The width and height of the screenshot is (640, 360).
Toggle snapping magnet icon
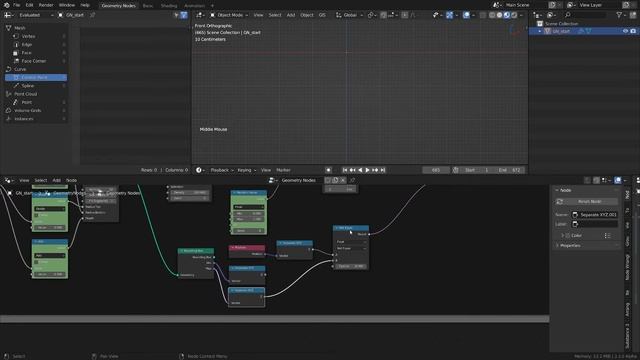pos(383,15)
